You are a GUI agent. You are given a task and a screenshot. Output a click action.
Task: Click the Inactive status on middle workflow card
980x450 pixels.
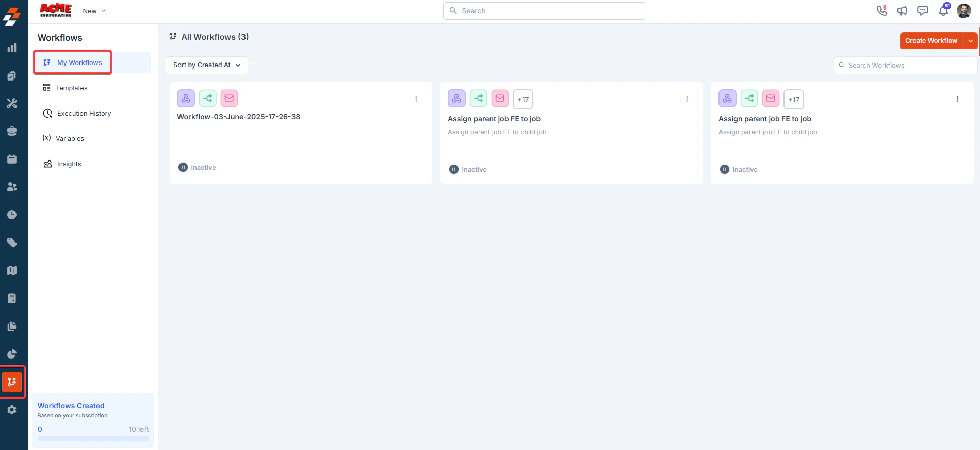coord(468,169)
